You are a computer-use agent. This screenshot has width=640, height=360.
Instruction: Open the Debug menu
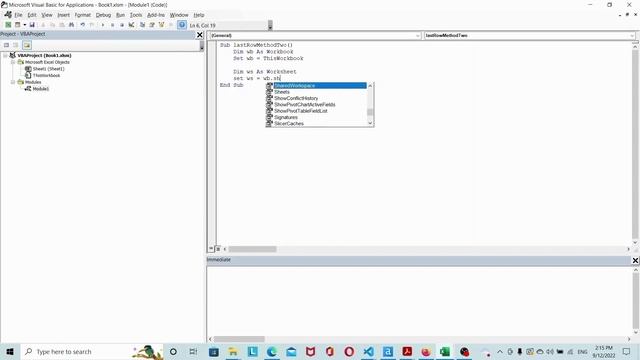point(103,15)
